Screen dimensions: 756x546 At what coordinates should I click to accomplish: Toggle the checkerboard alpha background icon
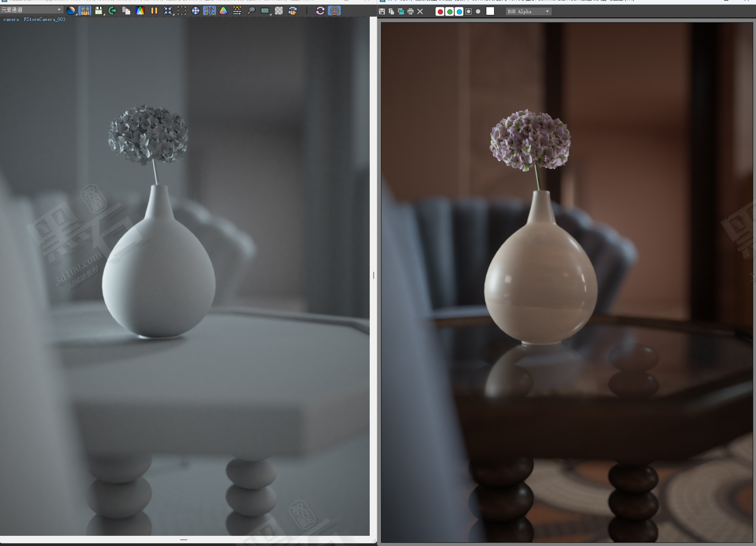click(x=279, y=11)
